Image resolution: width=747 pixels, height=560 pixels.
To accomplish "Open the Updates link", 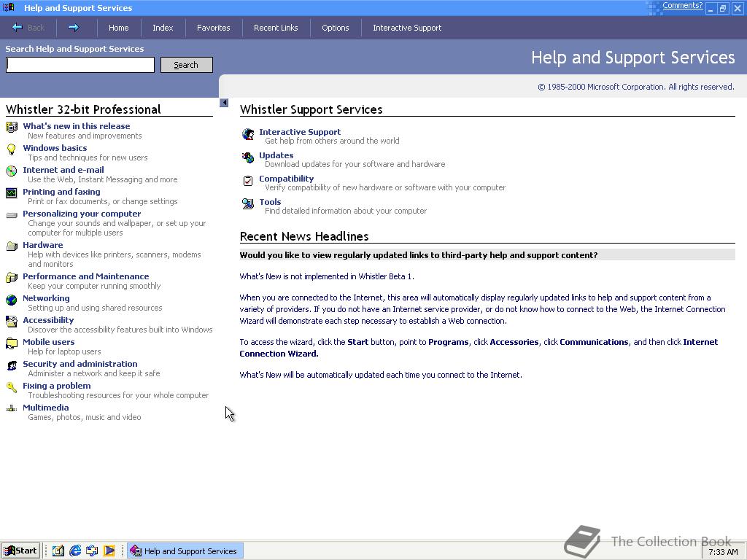I will pos(276,156).
